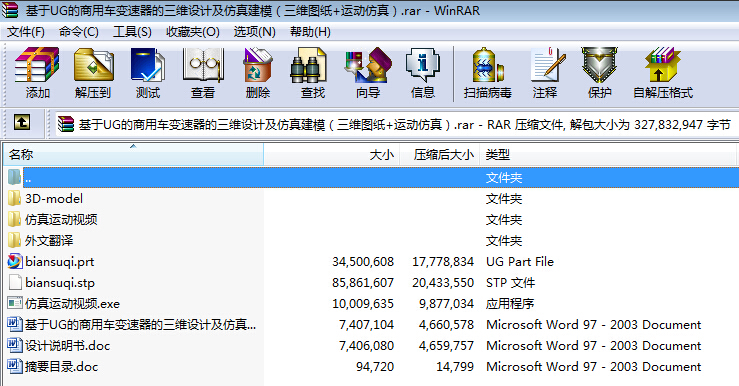Click the packed size 14,799
The height and width of the screenshot is (386, 739).
pyautogui.click(x=455, y=367)
